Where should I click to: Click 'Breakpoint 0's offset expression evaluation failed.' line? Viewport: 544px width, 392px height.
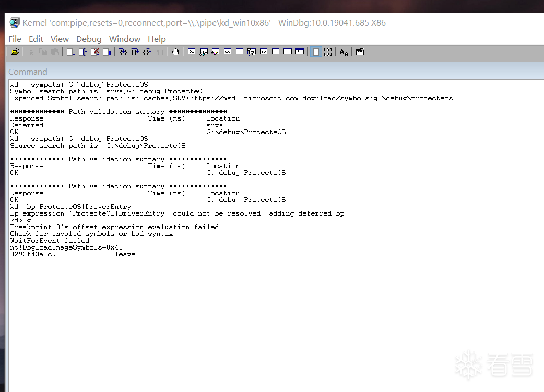(116, 227)
